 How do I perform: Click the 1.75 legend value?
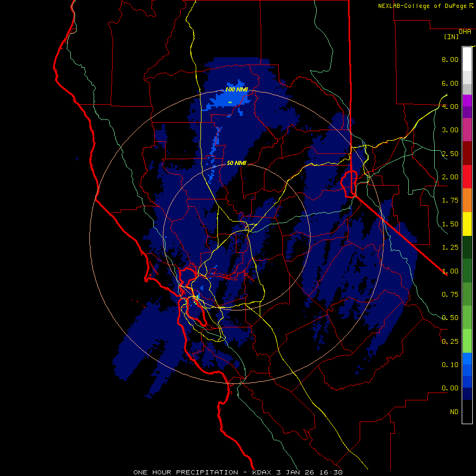pyautogui.click(x=450, y=200)
